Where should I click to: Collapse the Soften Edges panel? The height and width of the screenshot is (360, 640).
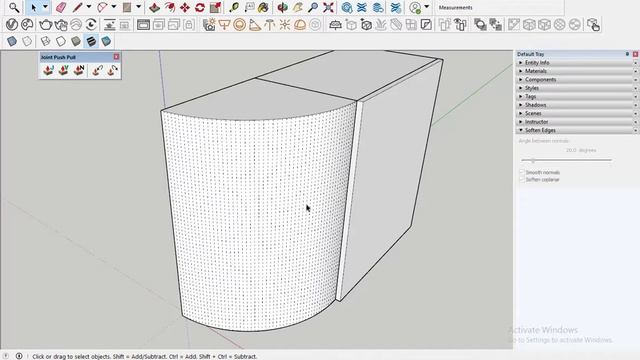coord(576,130)
